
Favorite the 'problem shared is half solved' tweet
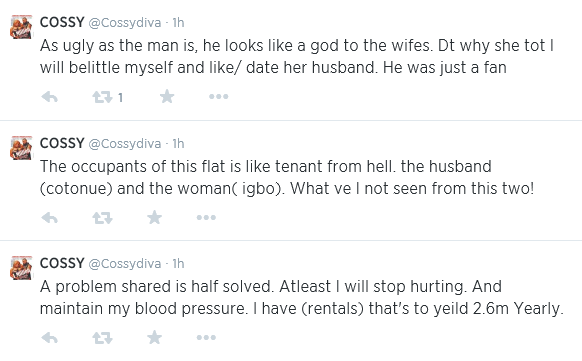click(x=154, y=338)
